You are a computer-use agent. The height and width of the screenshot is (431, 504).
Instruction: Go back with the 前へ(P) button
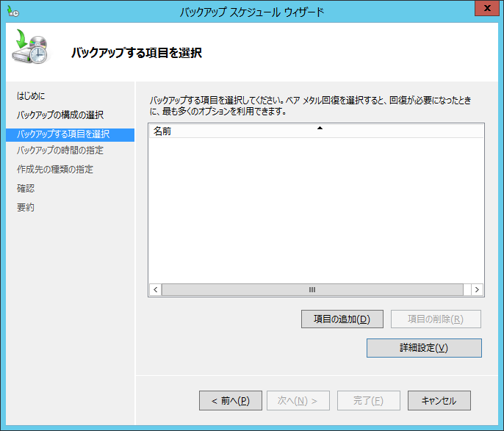pos(231,401)
